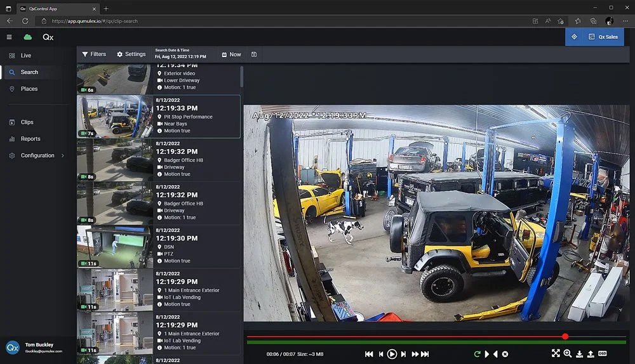Image resolution: width=635 pixels, height=364 pixels.
Task: Skip to the next clip
Action: (x=425, y=354)
